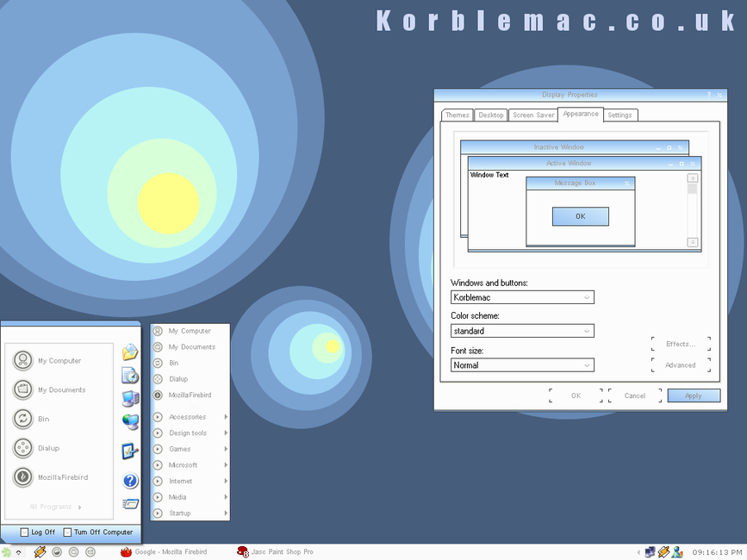Viewport: 747px width, 560px height.
Task: Open Font size Normal dropdown
Action: click(522, 365)
